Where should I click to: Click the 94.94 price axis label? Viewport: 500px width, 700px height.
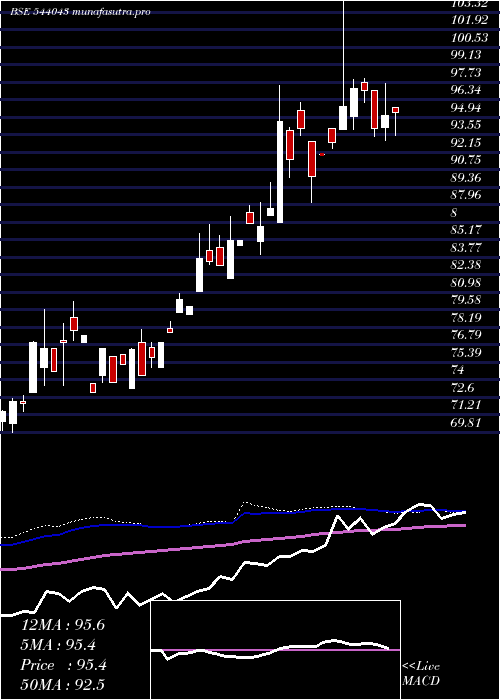click(466, 108)
